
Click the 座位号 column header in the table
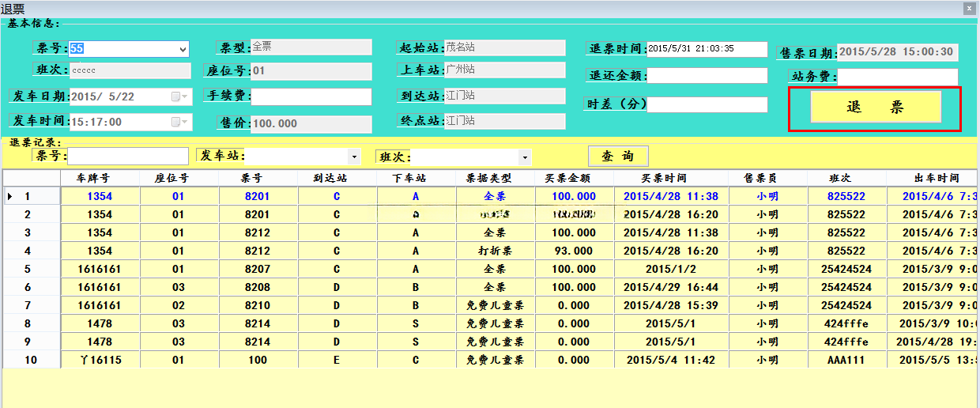coord(179,178)
